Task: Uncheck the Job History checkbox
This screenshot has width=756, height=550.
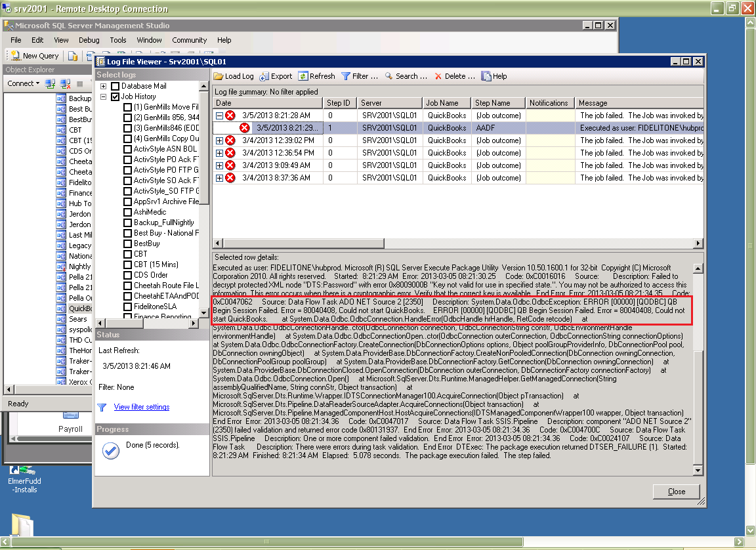Action: (x=115, y=97)
